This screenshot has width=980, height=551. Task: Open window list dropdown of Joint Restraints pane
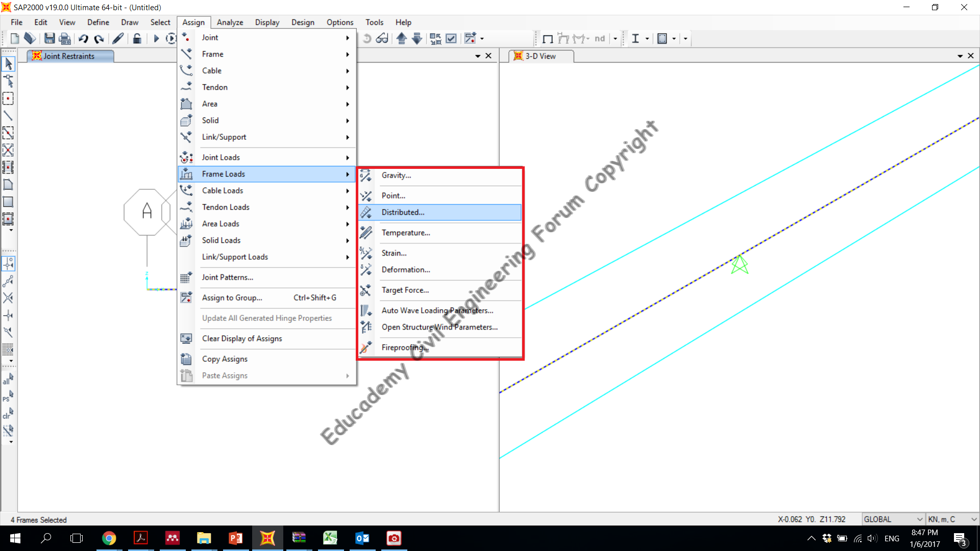pyautogui.click(x=478, y=56)
